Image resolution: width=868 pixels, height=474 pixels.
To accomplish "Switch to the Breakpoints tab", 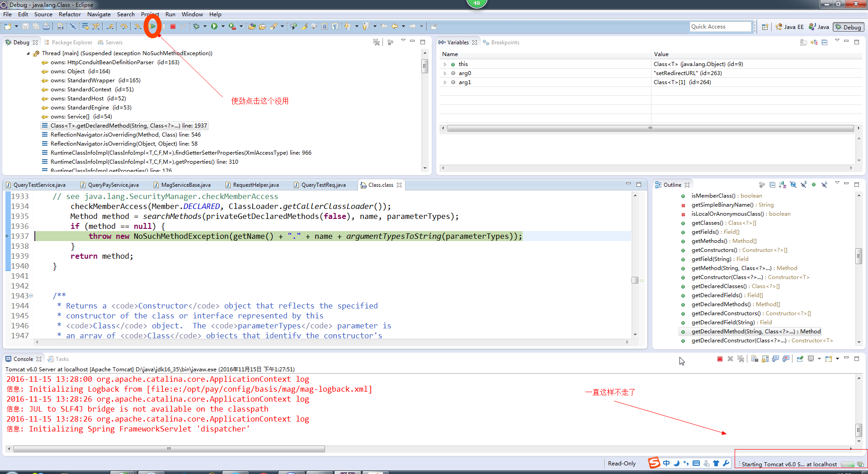I will coord(501,43).
